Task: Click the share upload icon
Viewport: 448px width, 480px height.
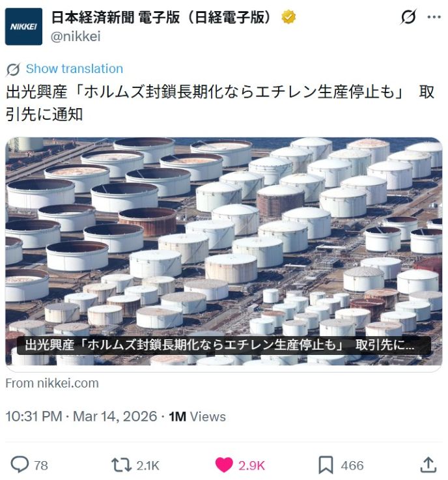Action: point(428,464)
